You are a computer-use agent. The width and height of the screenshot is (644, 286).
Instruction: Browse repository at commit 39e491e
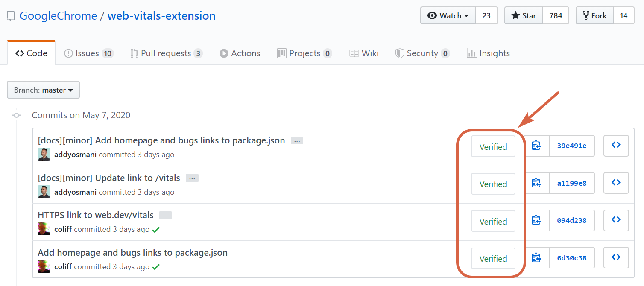point(616,146)
